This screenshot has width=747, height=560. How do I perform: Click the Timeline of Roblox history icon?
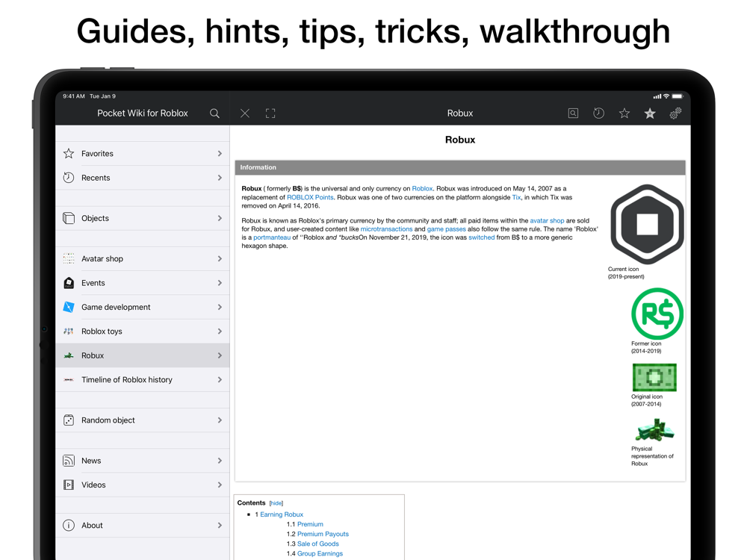[69, 379]
